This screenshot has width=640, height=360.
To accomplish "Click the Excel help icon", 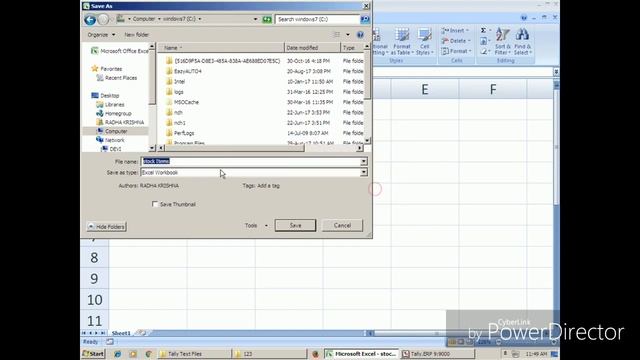I will pos(524,18).
